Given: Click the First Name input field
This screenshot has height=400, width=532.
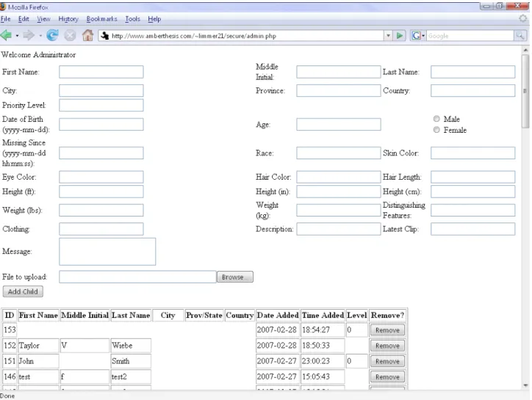Looking at the screenshot, I should tap(101, 72).
